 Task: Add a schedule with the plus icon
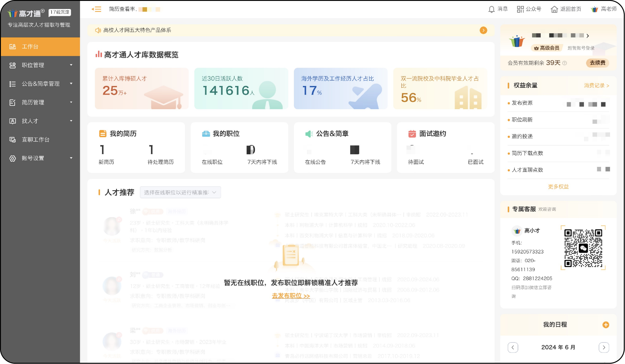click(x=606, y=325)
